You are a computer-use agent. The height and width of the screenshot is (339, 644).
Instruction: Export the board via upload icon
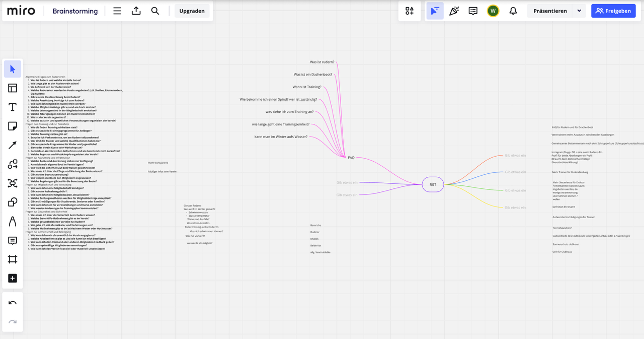coord(136,11)
